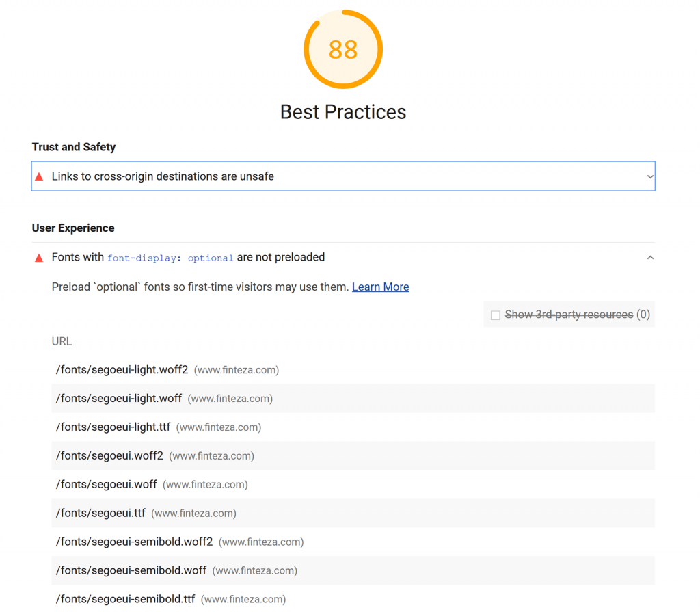Select /fonts/segoeui-semibold.ttf URL row
Image resolution: width=700 pixels, height=612 pixels.
tap(353, 598)
